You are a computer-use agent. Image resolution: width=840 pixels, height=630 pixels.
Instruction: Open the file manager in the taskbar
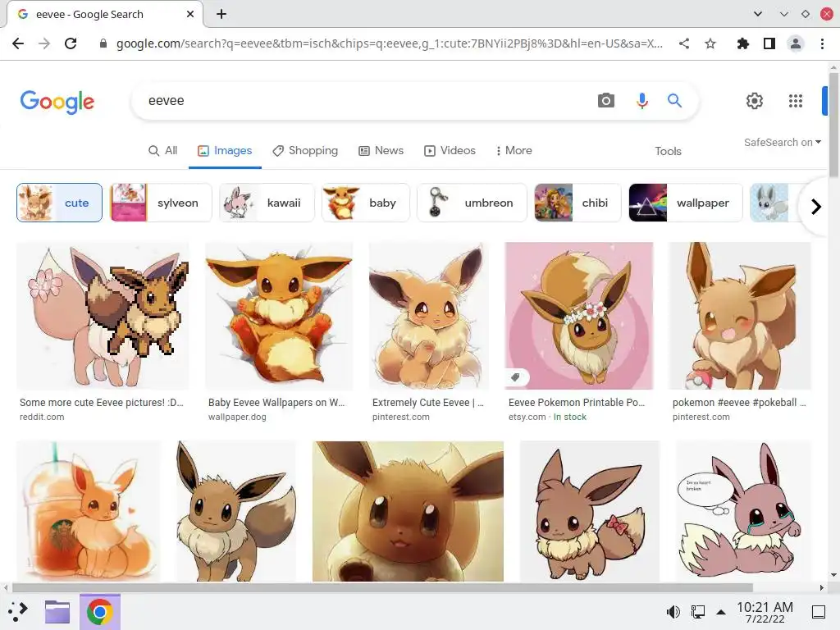click(57, 611)
